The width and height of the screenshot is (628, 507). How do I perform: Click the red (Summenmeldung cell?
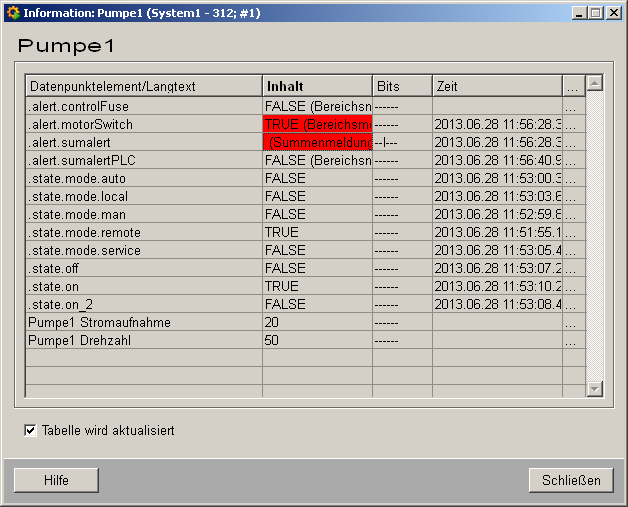click(x=318, y=142)
